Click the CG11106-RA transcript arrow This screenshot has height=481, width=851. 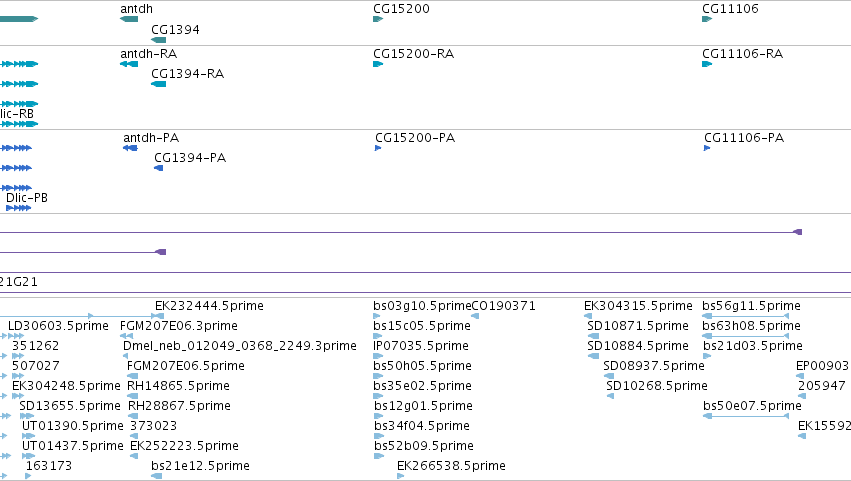tap(707, 64)
